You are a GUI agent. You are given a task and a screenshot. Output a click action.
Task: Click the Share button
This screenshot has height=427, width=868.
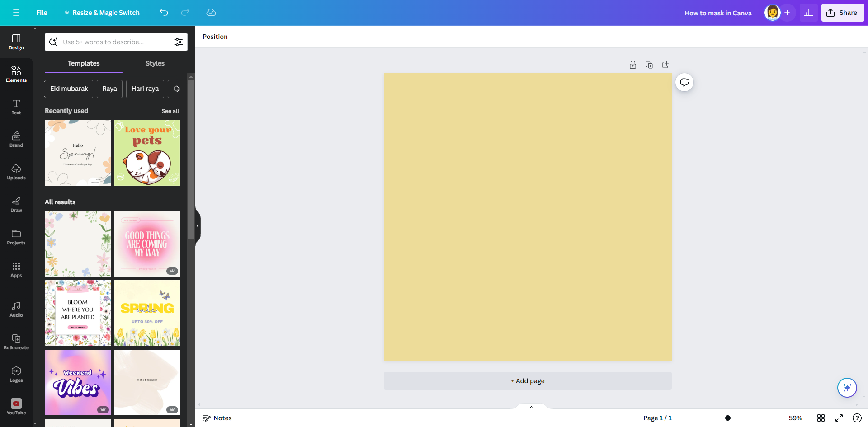842,13
